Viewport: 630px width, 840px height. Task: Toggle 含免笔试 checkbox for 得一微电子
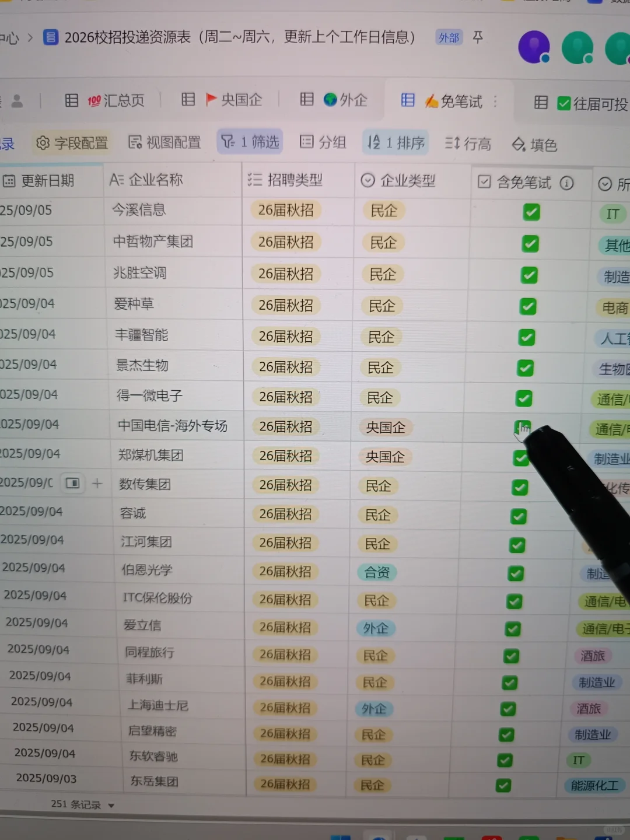524,398
